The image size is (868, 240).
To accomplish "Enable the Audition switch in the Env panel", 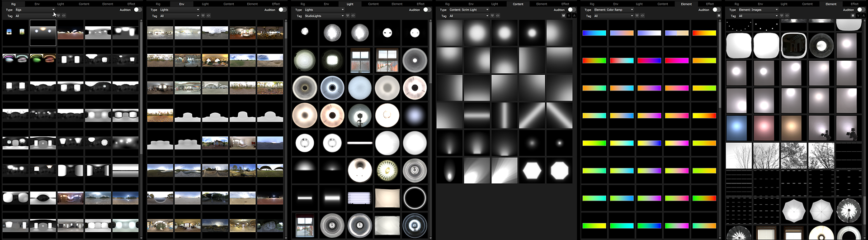I will (x=282, y=10).
